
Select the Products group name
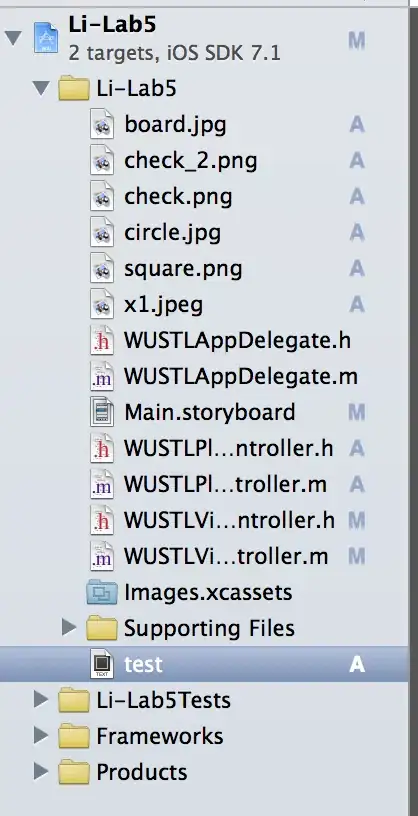tap(142, 772)
